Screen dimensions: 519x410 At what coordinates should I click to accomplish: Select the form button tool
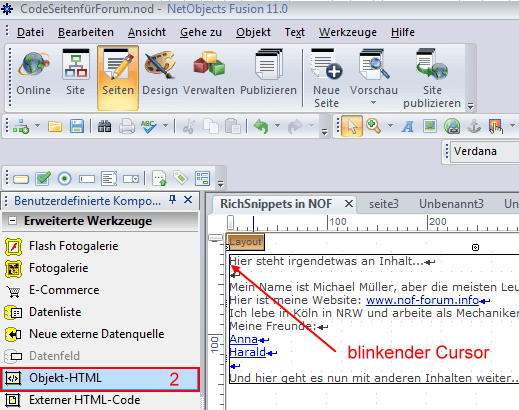tap(21, 179)
